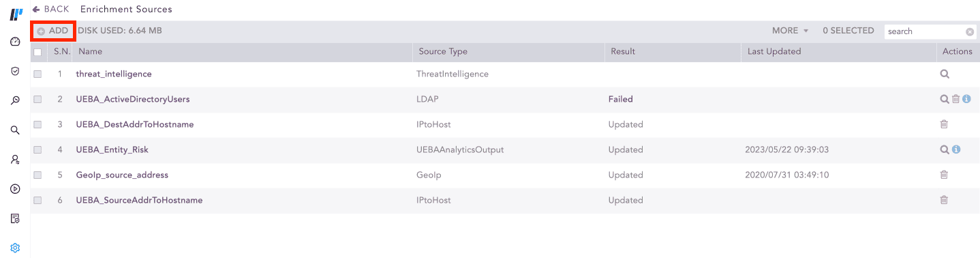Click Updated result in UEBA_Entity_Risk row
The height and width of the screenshot is (258, 980).
click(x=626, y=149)
